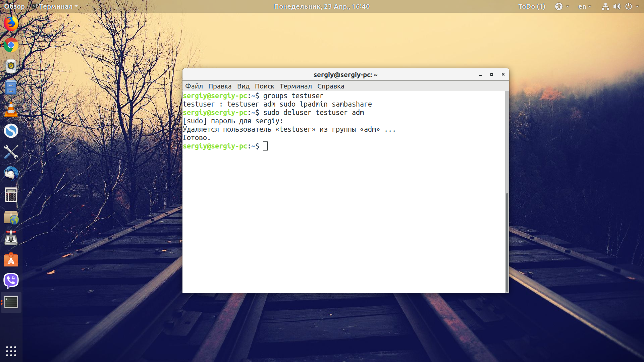The image size is (644, 362).
Task: Open Google Chrome from the dock
Action: point(11,45)
